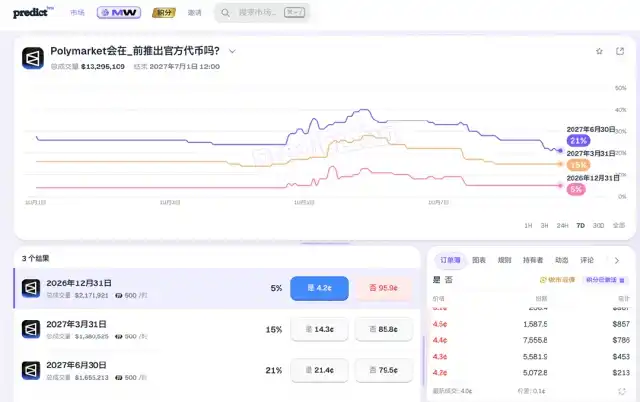Click the share/open-external icon at top right
Image resolution: width=640 pixels, height=402 pixels.
(620, 51)
